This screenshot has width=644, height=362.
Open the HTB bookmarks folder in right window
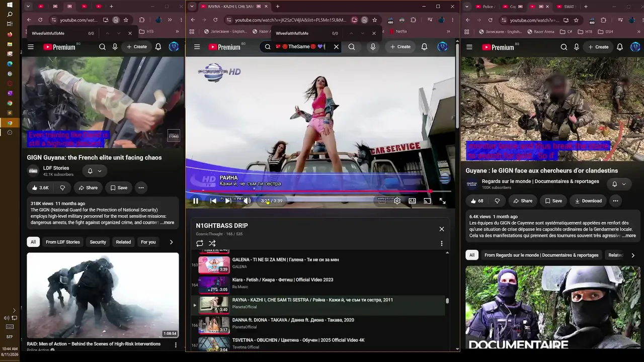point(584,32)
